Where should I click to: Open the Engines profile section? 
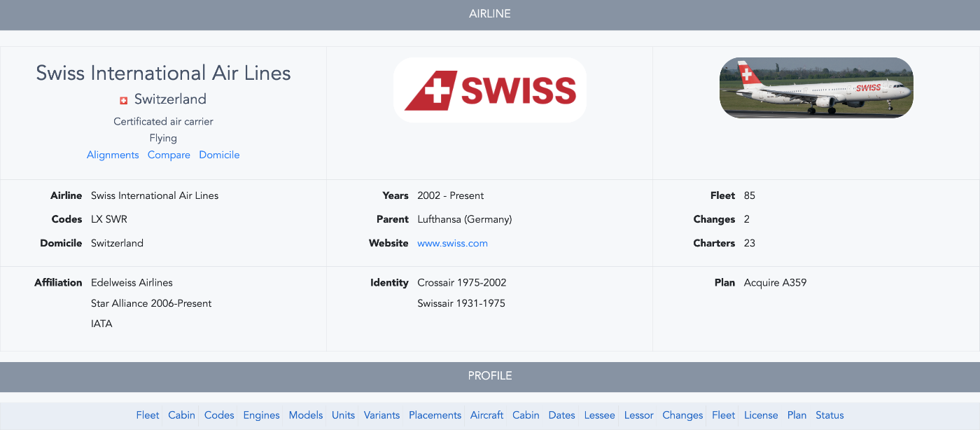[x=261, y=415]
